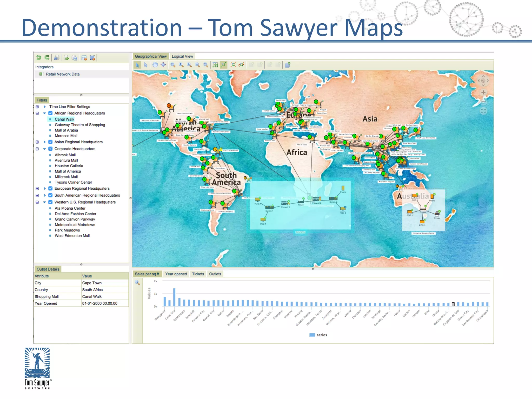Image resolution: width=532 pixels, height=399 pixels.
Task: Click the Undo arrow icon
Action: pos(39,58)
